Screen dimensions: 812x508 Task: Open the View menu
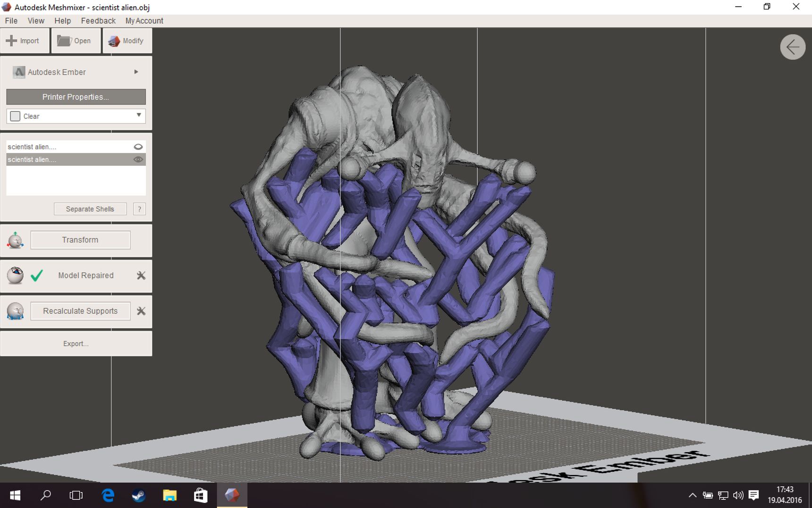(36, 21)
